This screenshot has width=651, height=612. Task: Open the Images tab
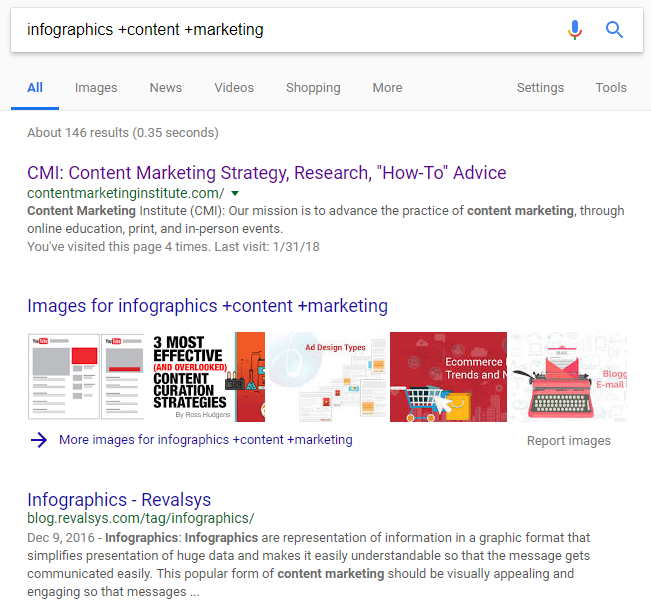pos(96,88)
